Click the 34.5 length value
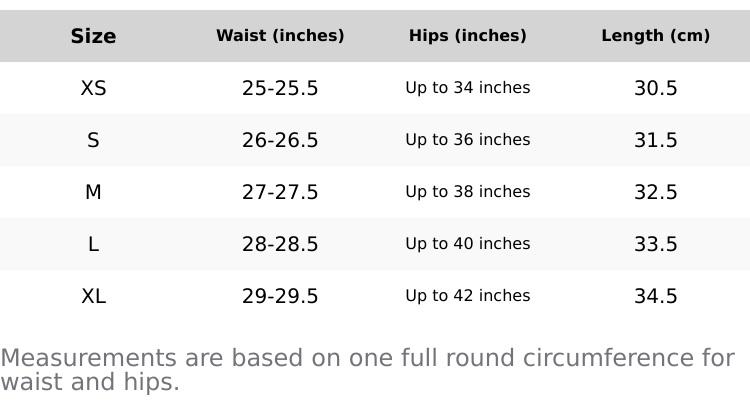This screenshot has height=418, width=750. tap(656, 297)
